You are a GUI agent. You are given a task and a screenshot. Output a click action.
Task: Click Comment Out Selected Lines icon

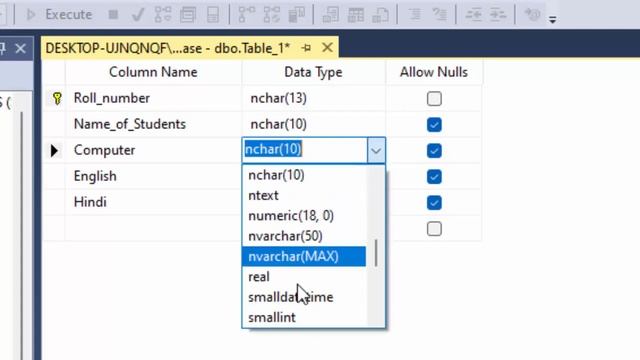pos(415,15)
